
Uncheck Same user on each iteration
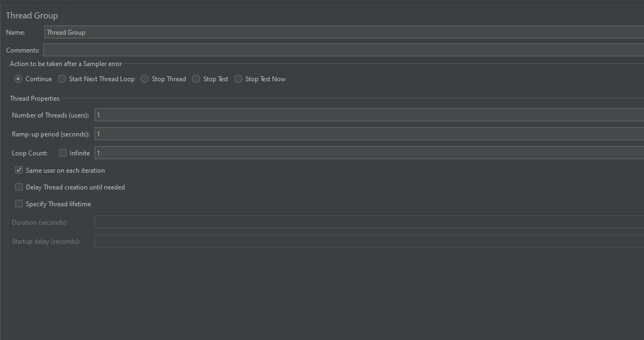tap(18, 169)
